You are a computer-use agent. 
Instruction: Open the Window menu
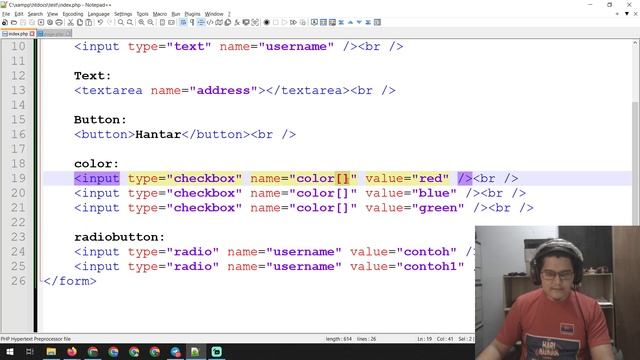[214, 14]
